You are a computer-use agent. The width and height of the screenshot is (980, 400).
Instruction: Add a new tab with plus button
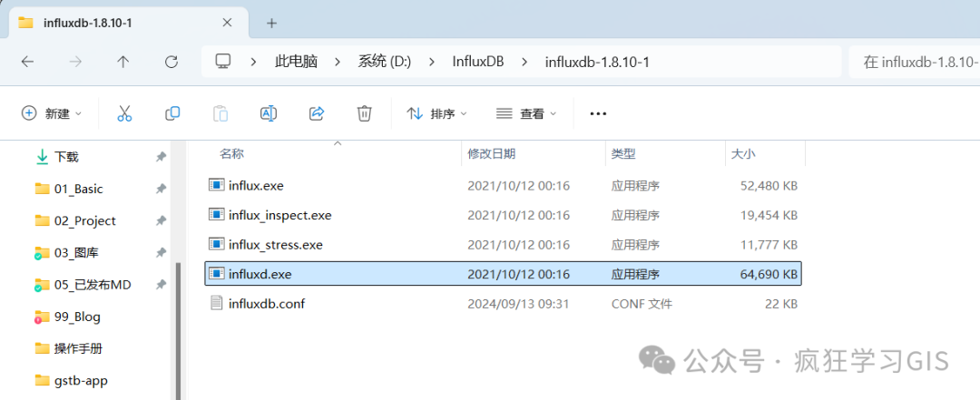coord(271,23)
